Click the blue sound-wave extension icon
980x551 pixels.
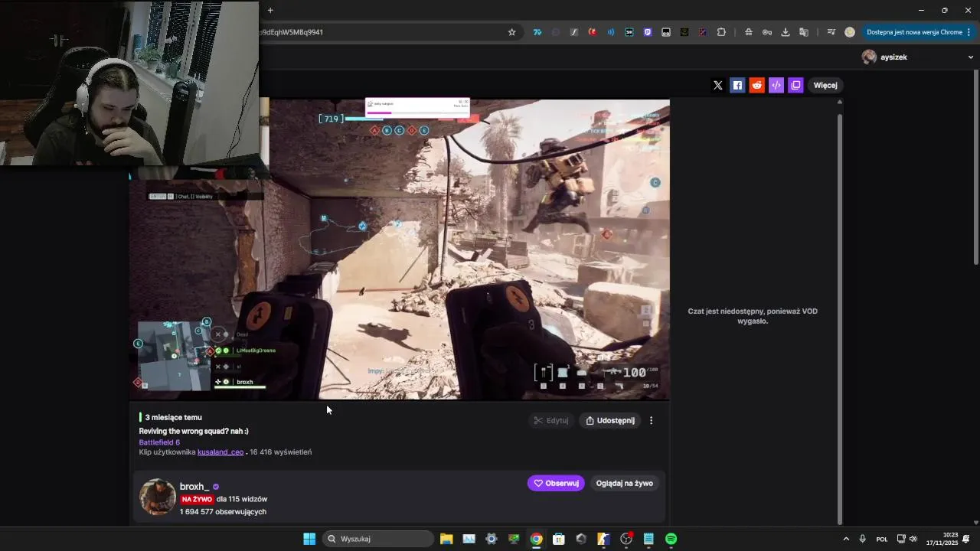[x=611, y=32]
